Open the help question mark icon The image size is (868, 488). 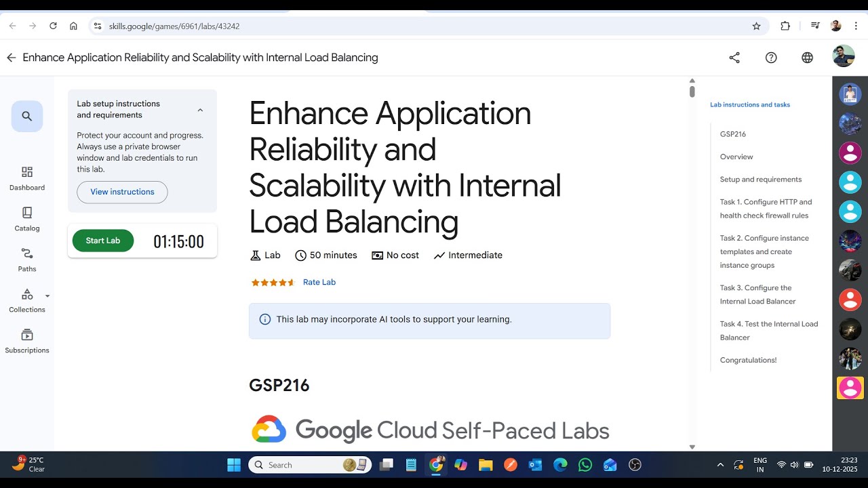tap(771, 58)
